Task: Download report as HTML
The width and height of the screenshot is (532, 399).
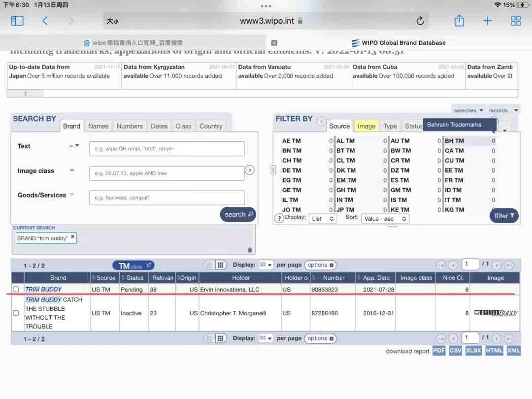Action: coord(494,351)
